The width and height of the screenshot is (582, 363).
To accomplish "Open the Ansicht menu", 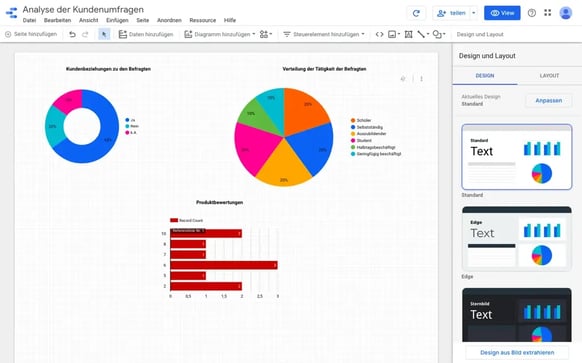I will point(89,20).
